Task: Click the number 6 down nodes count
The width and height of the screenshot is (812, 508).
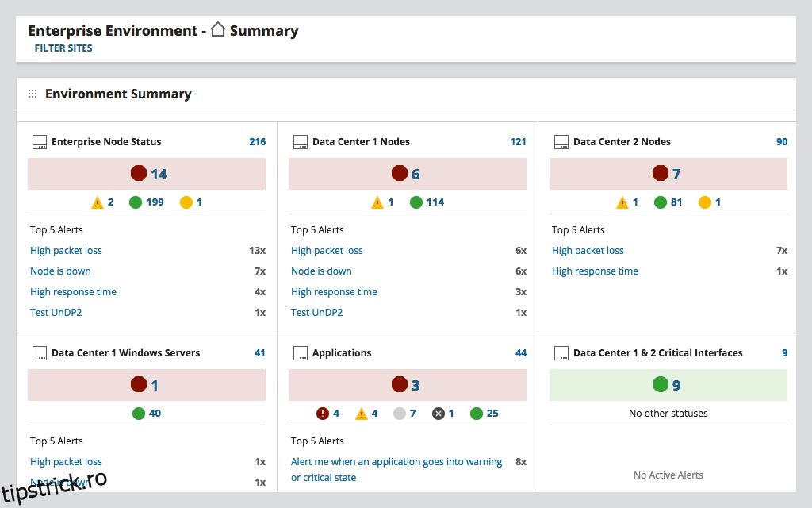Action: coord(416,174)
